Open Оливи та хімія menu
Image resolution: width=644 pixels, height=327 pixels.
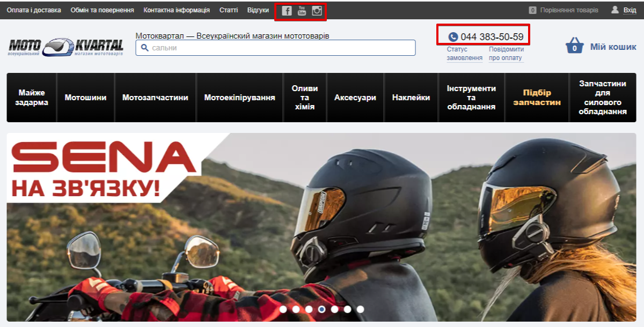[305, 98]
